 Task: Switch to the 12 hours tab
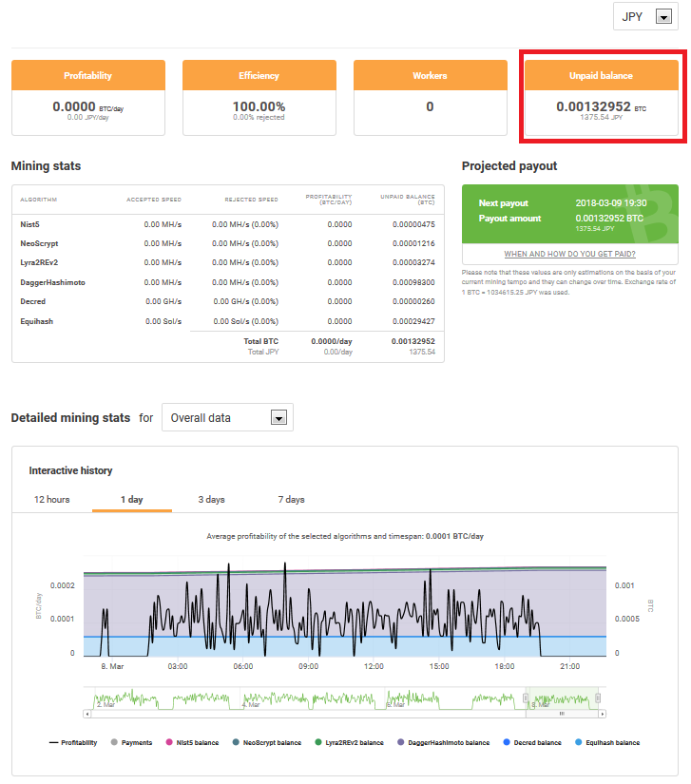[52, 500]
